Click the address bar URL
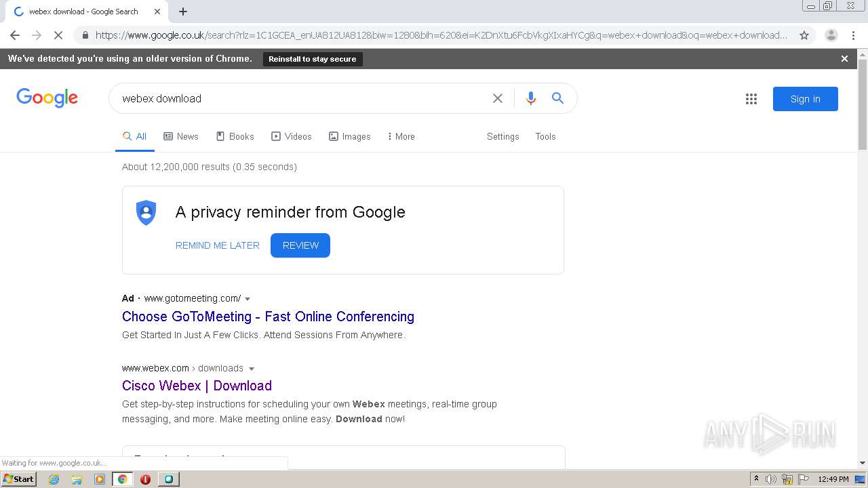This screenshot has width=868, height=488. 441,35
